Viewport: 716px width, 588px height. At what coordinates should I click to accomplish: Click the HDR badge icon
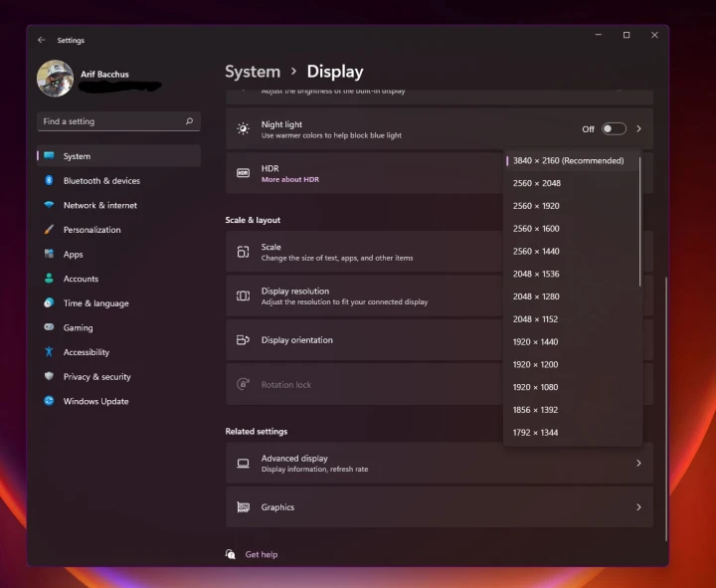pyautogui.click(x=243, y=173)
